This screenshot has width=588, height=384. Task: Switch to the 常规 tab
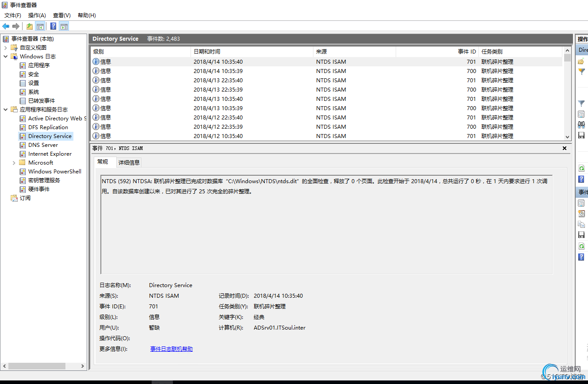(103, 162)
